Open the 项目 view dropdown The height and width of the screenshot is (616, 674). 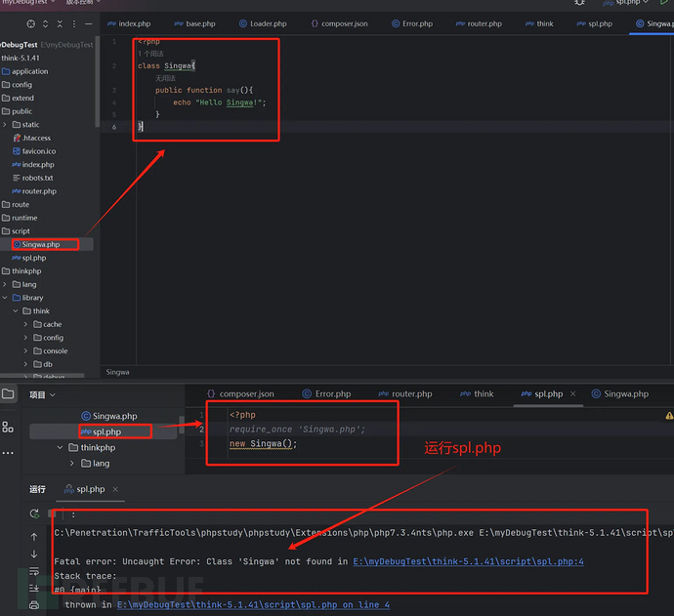tap(41, 394)
